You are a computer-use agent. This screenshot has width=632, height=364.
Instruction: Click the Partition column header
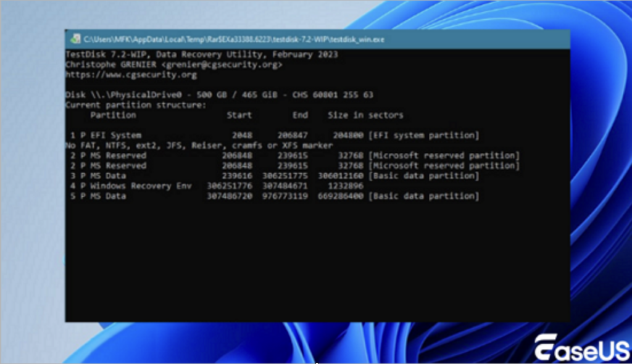[x=113, y=115]
